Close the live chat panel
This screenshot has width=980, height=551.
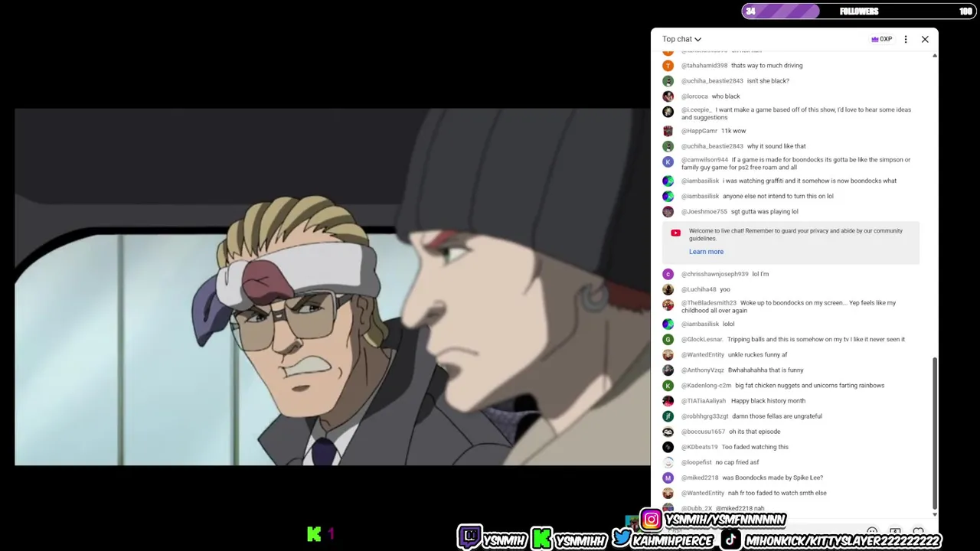pyautogui.click(x=925, y=39)
